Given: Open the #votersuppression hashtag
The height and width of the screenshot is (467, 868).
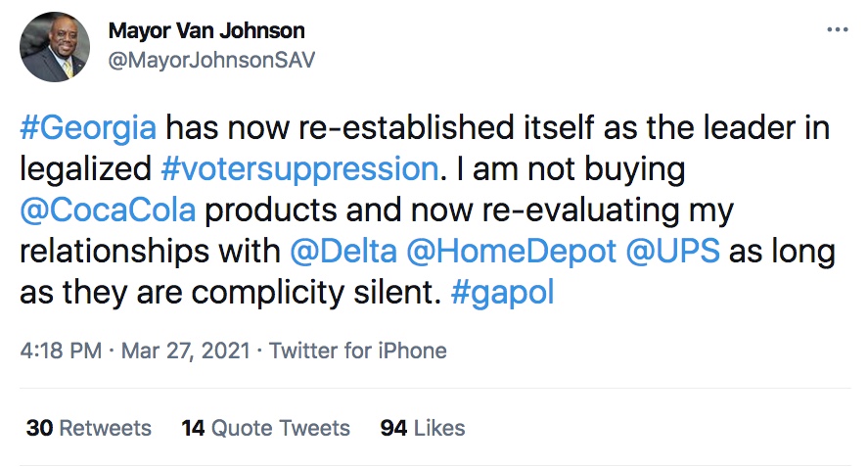Looking at the screenshot, I should [298, 170].
